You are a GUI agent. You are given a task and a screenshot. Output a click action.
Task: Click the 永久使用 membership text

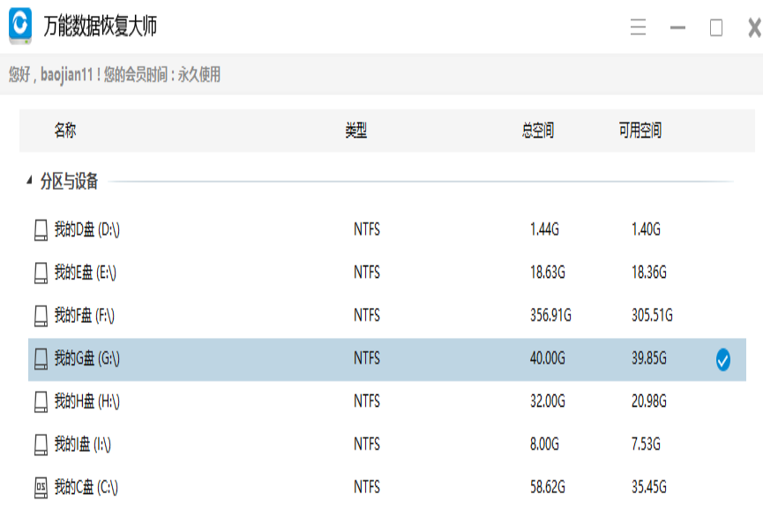click(199, 75)
